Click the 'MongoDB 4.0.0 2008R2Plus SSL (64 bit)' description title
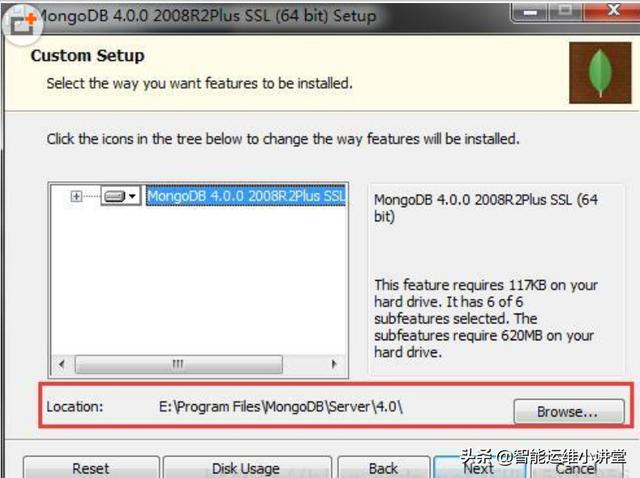The image size is (640, 478). [486, 208]
